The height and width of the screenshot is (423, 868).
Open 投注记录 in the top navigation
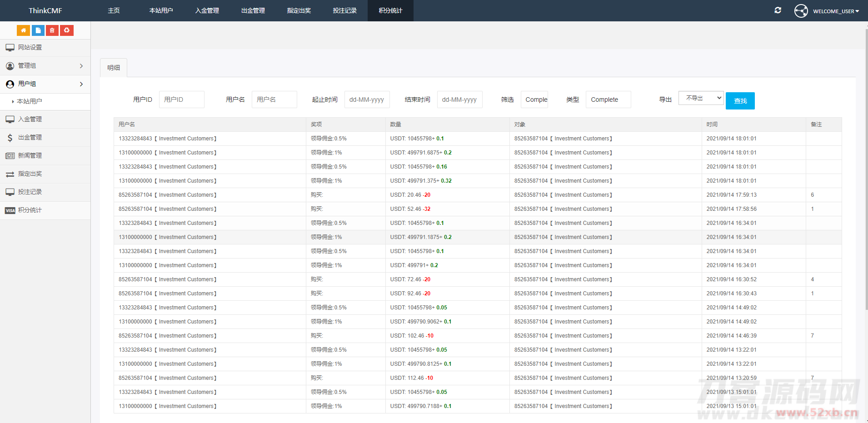point(344,10)
